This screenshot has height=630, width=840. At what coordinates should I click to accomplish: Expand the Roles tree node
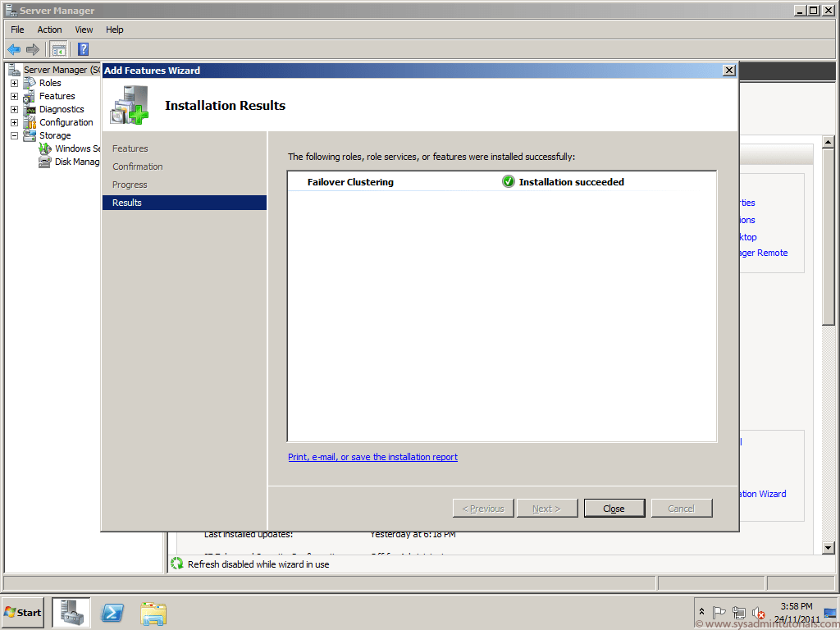tap(12, 83)
